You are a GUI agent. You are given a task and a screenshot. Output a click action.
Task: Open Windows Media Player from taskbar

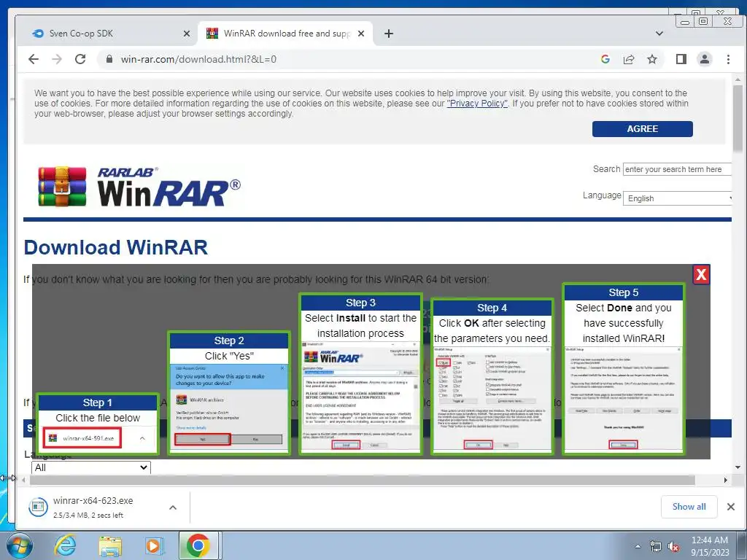(x=154, y=545)
